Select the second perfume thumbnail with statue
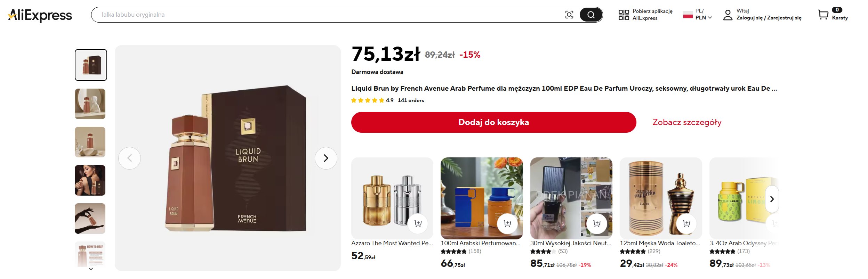Image resolution: width=868 pixels, height=279 pixels. (90, 104)
